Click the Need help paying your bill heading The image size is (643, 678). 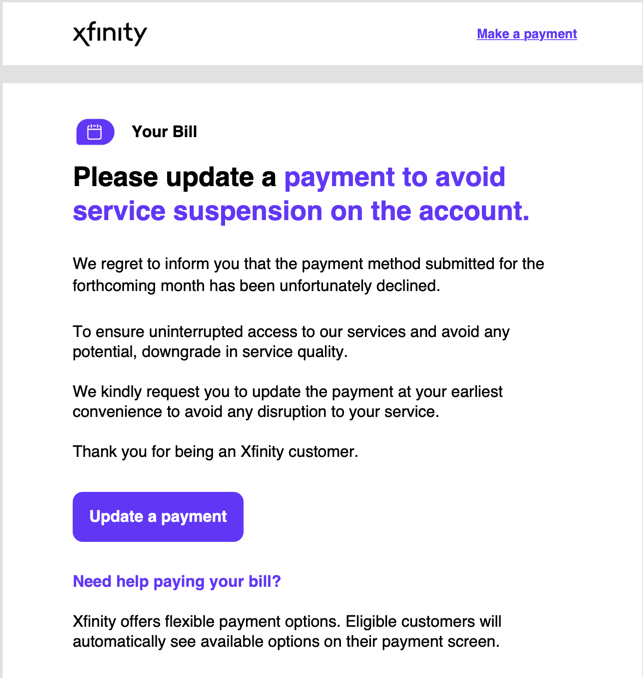[177, 582]
